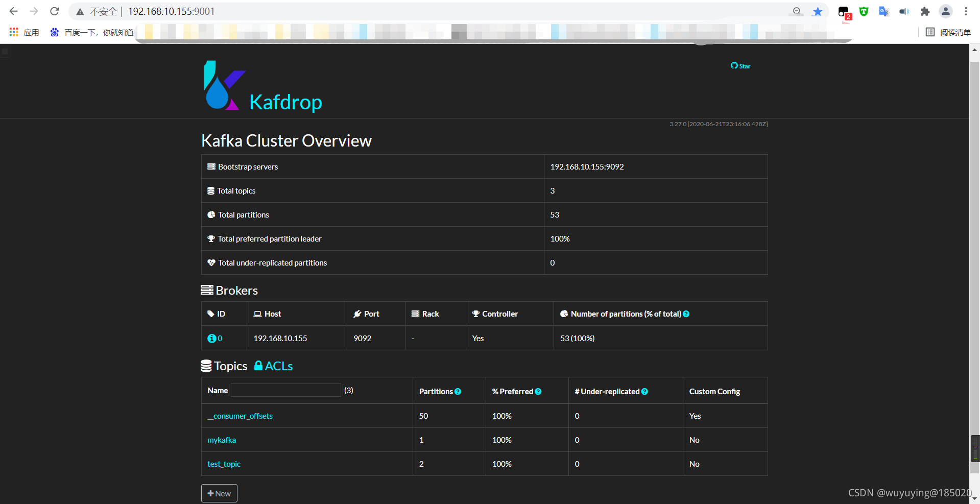
Task: Click the help icon beside Number of partitions
Action: click(x=687, y=314)
